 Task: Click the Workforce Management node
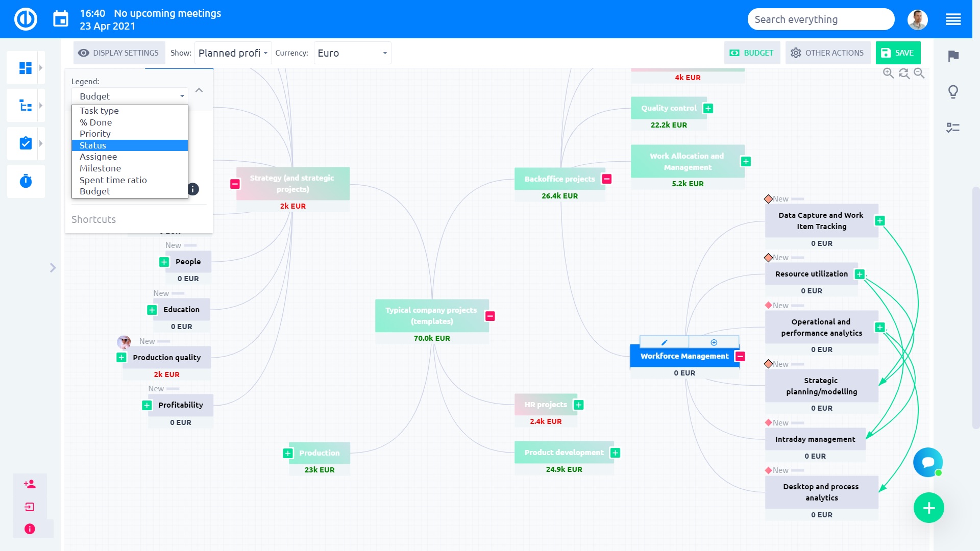(x=685, y=356)
